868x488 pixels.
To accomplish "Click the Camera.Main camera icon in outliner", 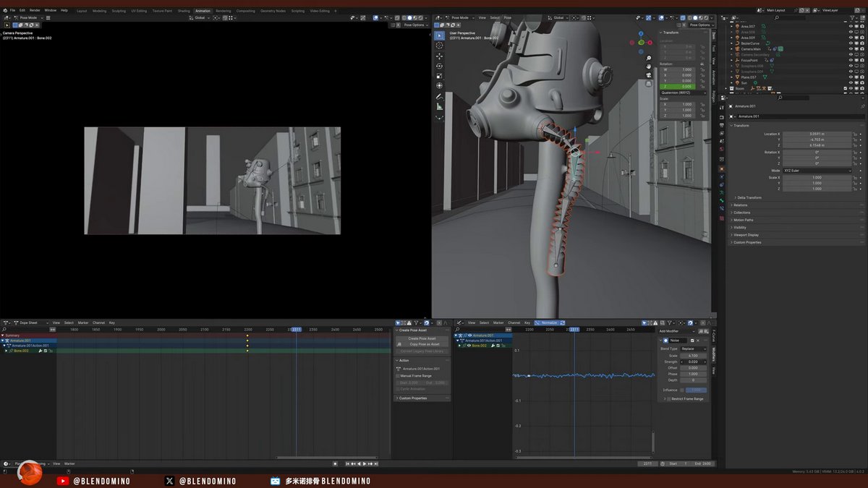I will (x=737, y=49).
